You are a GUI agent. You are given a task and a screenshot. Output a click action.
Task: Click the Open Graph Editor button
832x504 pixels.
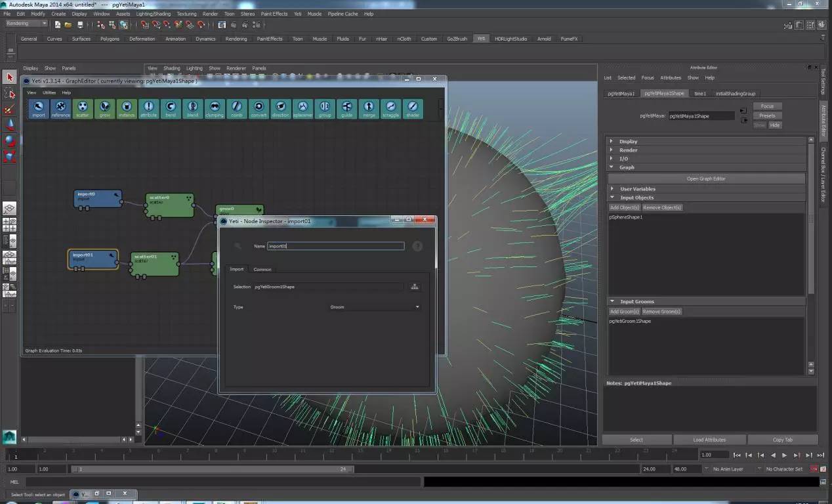(x=706, y=178)
